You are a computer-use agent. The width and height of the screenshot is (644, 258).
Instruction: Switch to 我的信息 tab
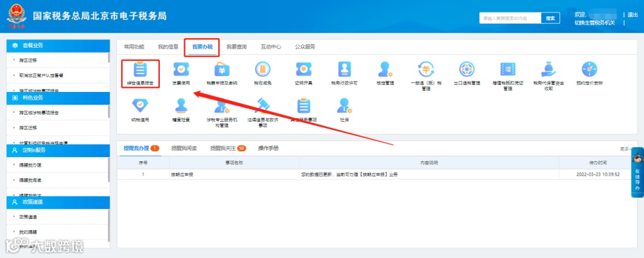[168, 47]
